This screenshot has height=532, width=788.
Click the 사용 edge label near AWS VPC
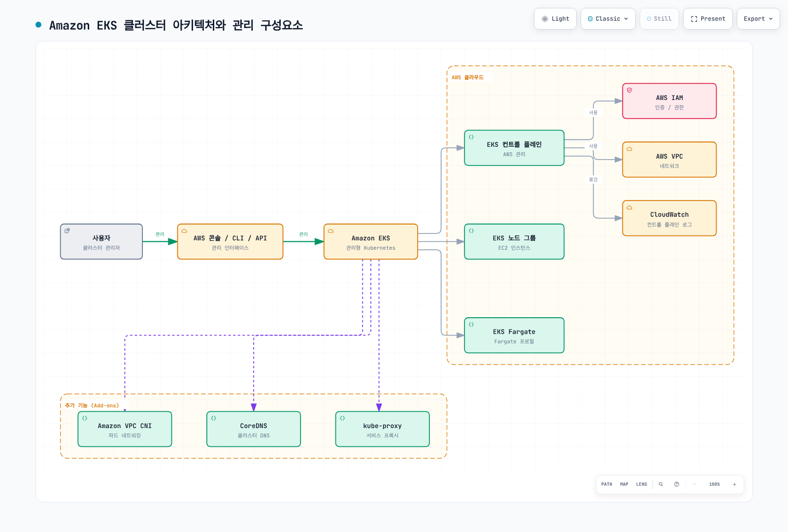click(593, 146)
